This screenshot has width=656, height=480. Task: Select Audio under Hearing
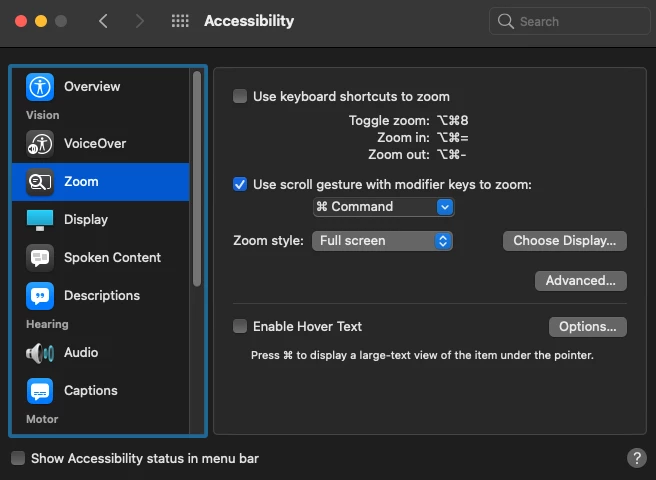point(100,353)
